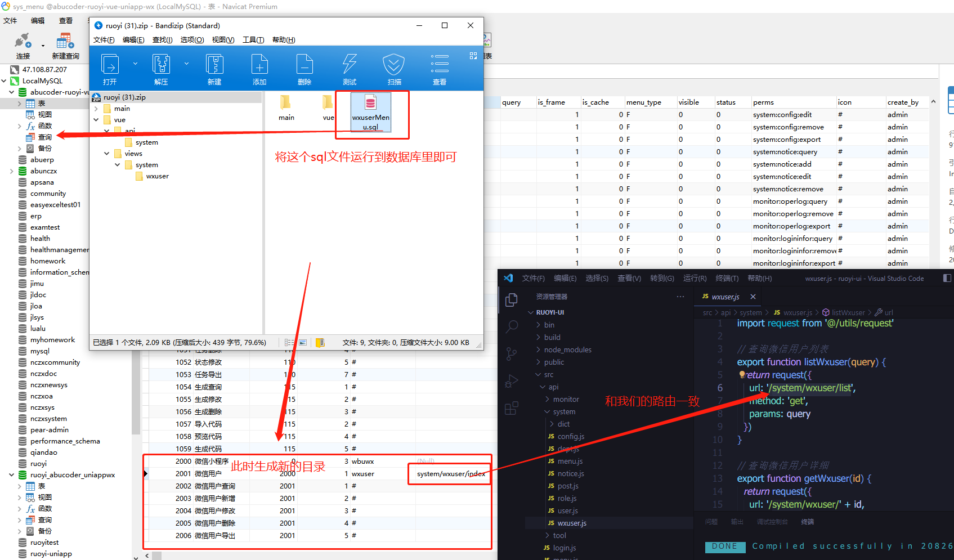Close the wxuser.js editor tab
The image size is (954, 560).
click(x=753, y=297)
